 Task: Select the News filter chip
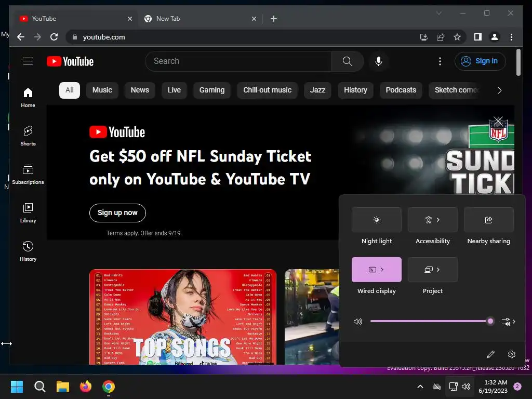tap(140, 90)
